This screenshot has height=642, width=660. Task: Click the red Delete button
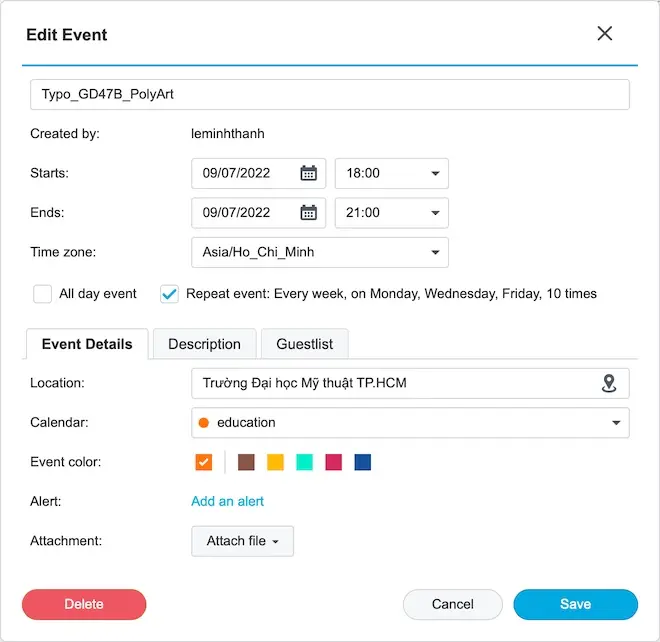click(x=84, y=604)
